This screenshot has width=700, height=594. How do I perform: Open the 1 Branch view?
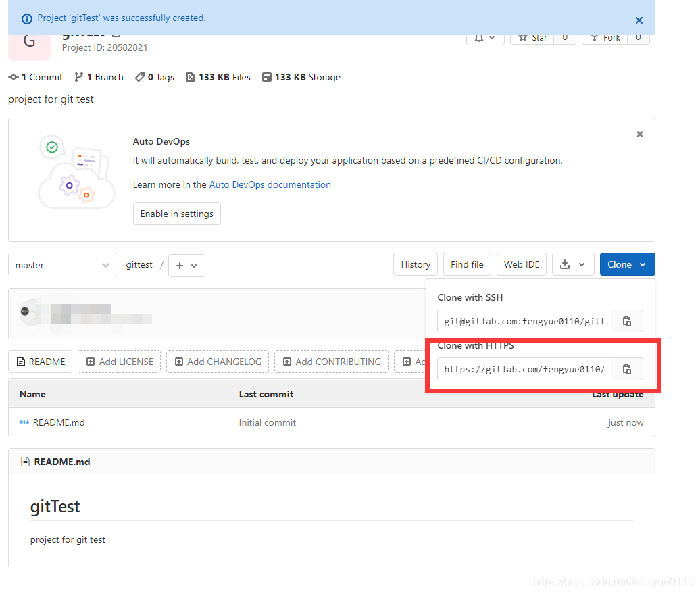[99, 77]
